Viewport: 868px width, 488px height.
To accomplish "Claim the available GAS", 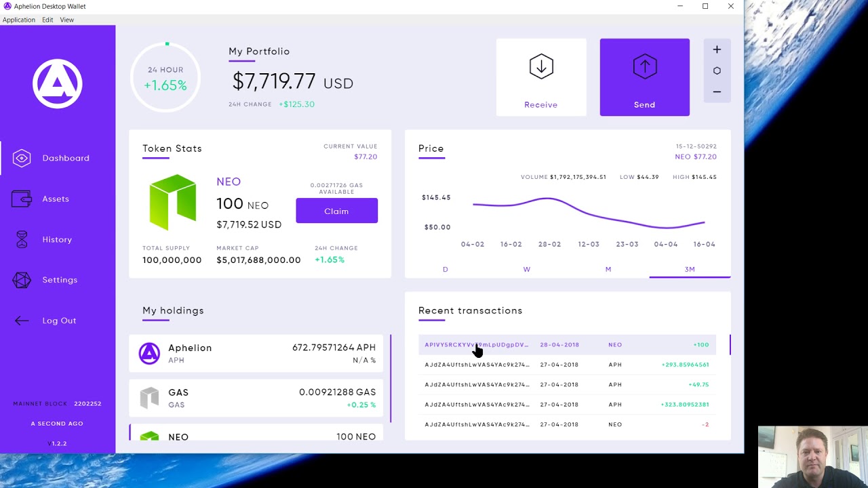I will coord(336,211).
